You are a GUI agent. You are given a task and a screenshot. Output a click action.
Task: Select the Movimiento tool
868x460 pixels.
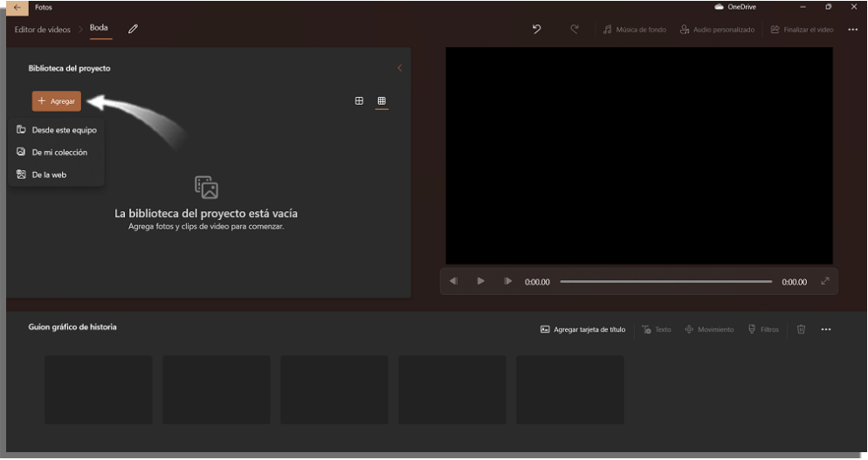pyautogui.click(x=709, y=329)
